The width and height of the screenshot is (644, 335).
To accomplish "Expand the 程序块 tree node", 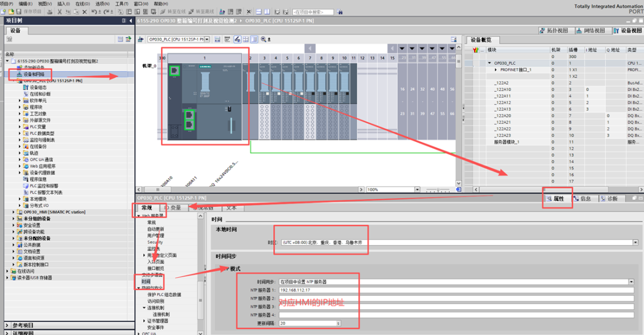I will point(20,107).
